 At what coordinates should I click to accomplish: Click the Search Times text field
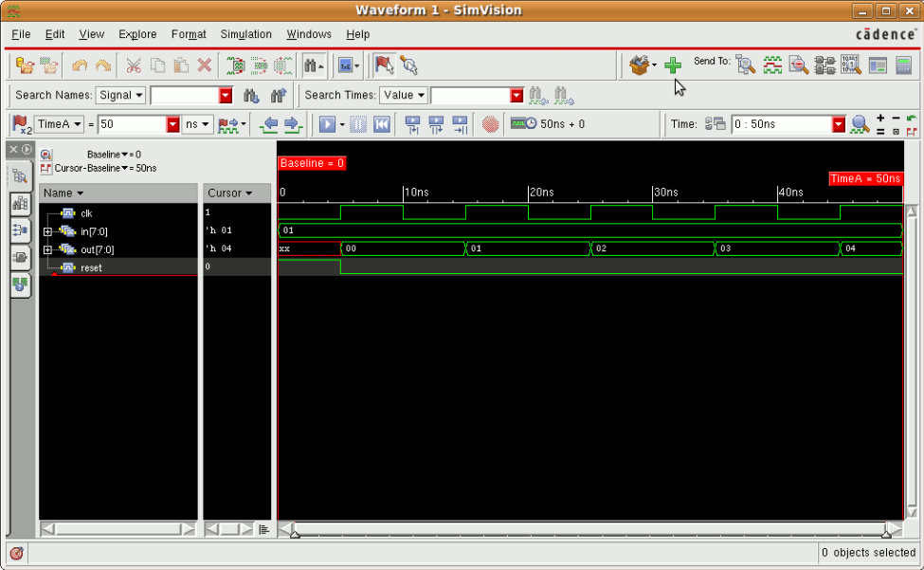[x=470, y=95]
